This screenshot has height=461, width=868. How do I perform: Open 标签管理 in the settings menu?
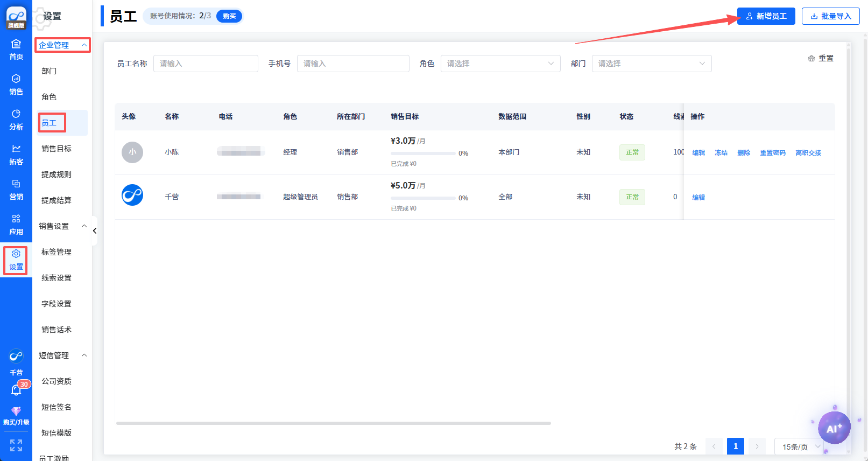pyautogui.click(x=57, y=252)
